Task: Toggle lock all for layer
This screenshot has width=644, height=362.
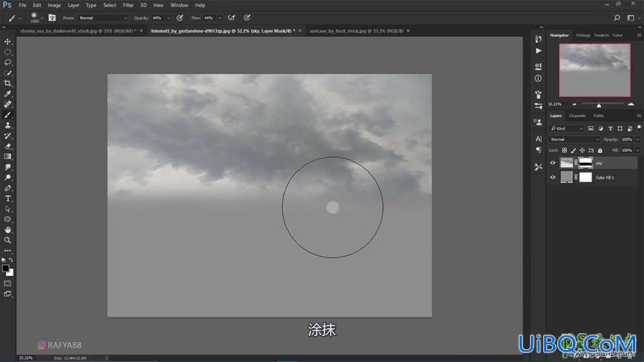Action: [x=600, y=150]
